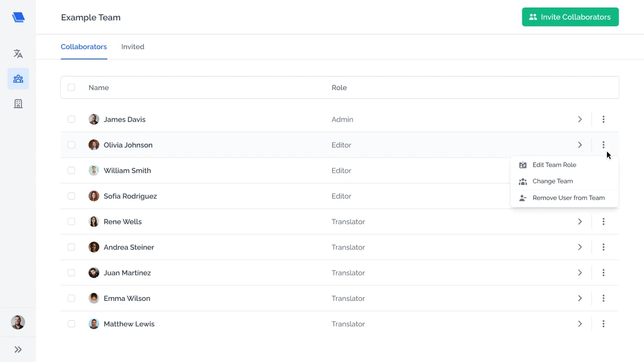Viewport: 644px width, 362px height.
Task: Click Matthew Lewis's avatar picture
Action: click(x=94, y=324)
